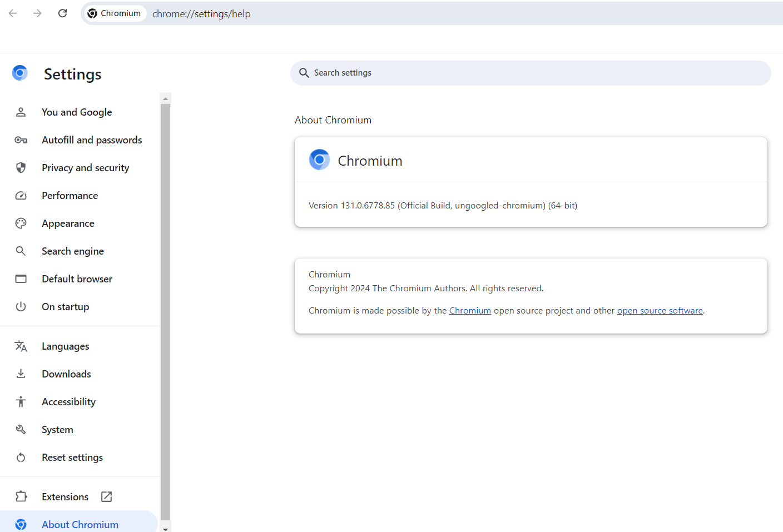
Task: Reload the settings page
Action: coord(62,13)
